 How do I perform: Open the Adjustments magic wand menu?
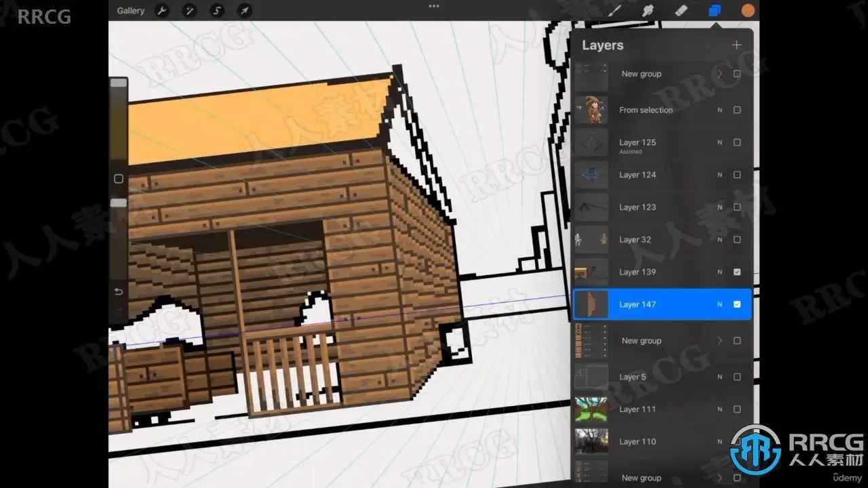tap(189, 10)
